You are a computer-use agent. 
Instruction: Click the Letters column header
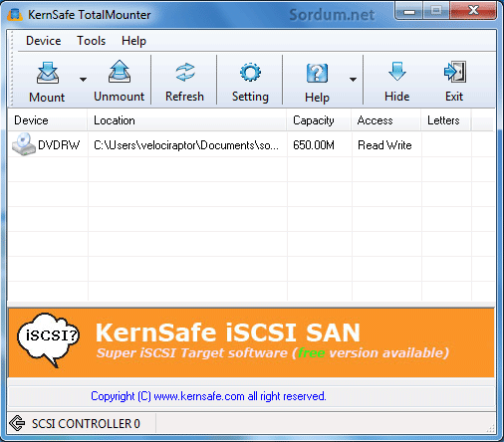click(446, 120)
